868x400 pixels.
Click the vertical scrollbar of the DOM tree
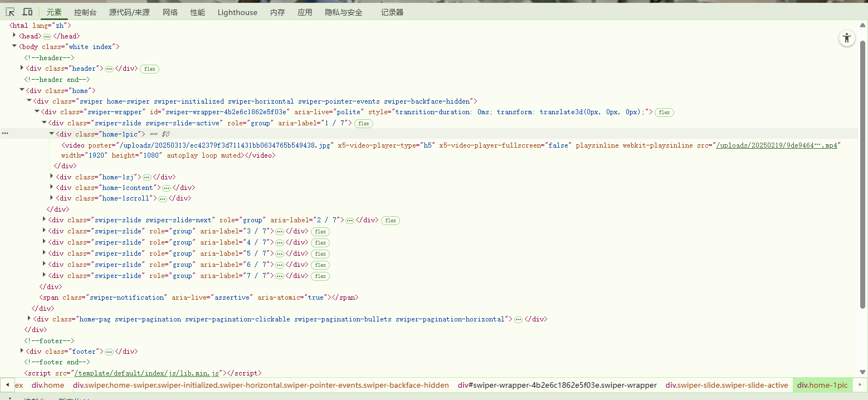coord(863,174)
